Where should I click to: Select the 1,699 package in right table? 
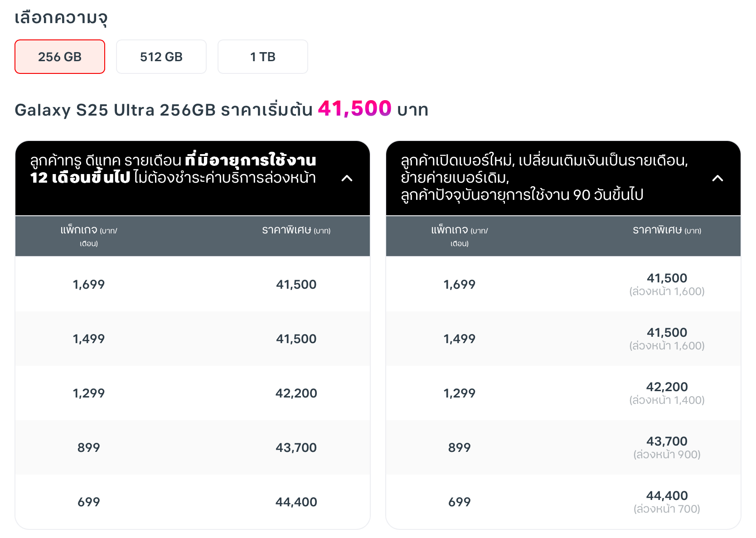[460, 284]
